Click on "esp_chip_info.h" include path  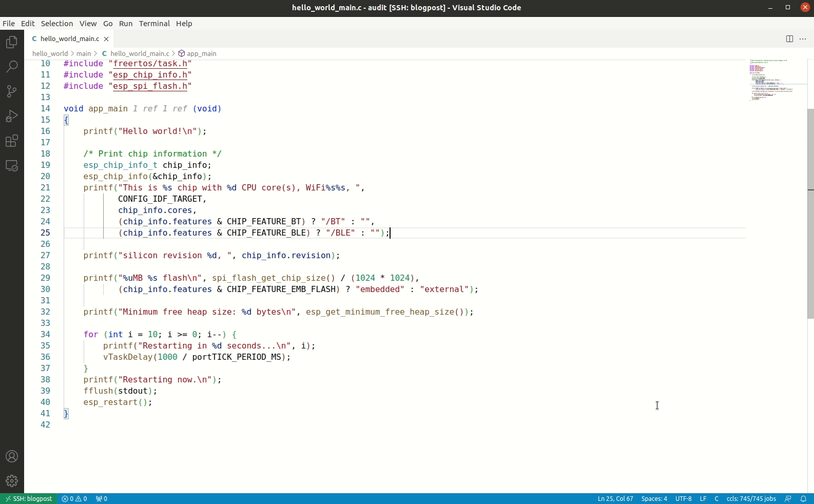coord(150,75)
